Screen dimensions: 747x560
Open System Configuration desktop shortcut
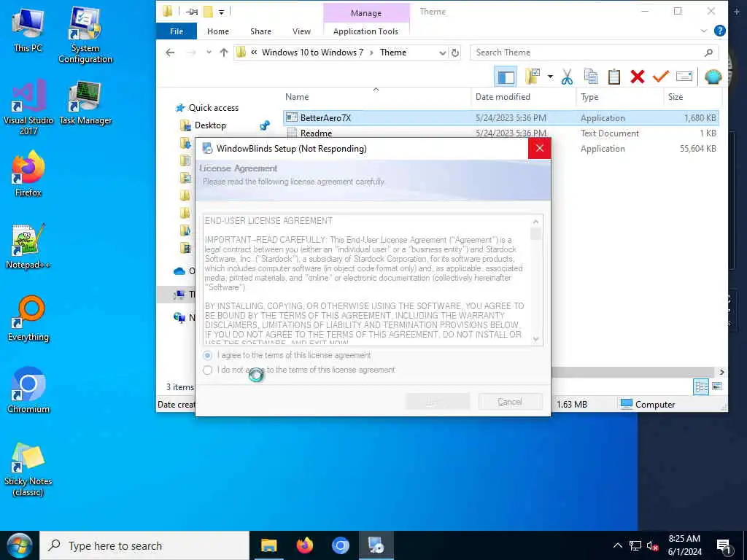pos(85,35)
